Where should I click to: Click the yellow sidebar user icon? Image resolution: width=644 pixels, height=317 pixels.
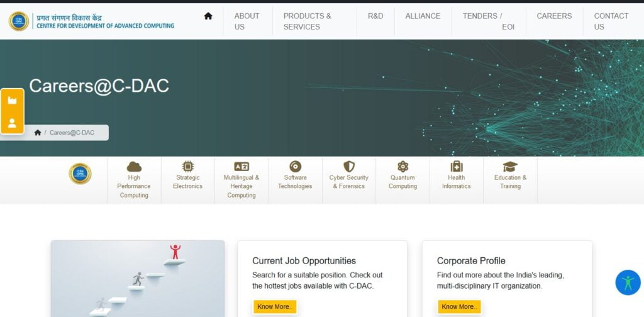tap(13, 123)
